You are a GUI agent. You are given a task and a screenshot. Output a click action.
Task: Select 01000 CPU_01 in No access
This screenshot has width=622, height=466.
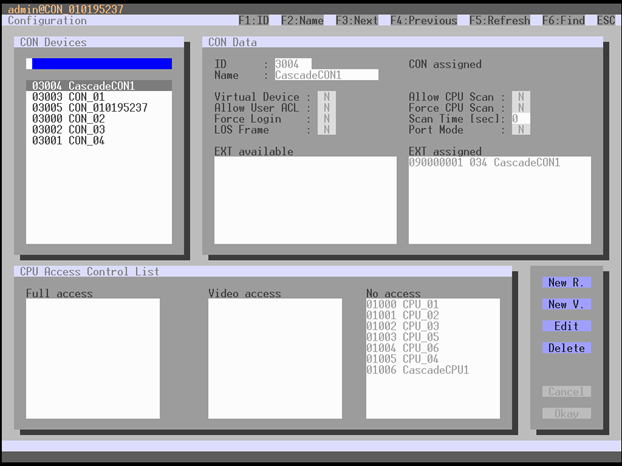[x=433, y=304]
